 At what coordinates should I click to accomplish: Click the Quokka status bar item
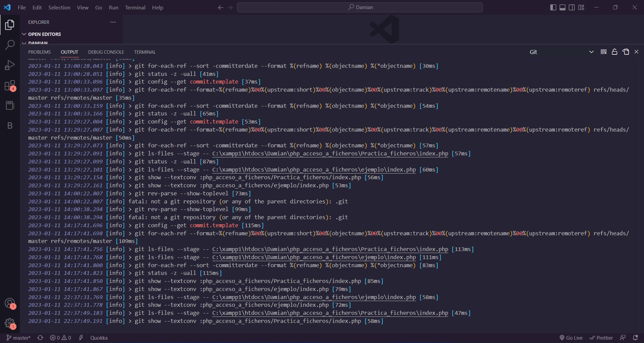99,338
